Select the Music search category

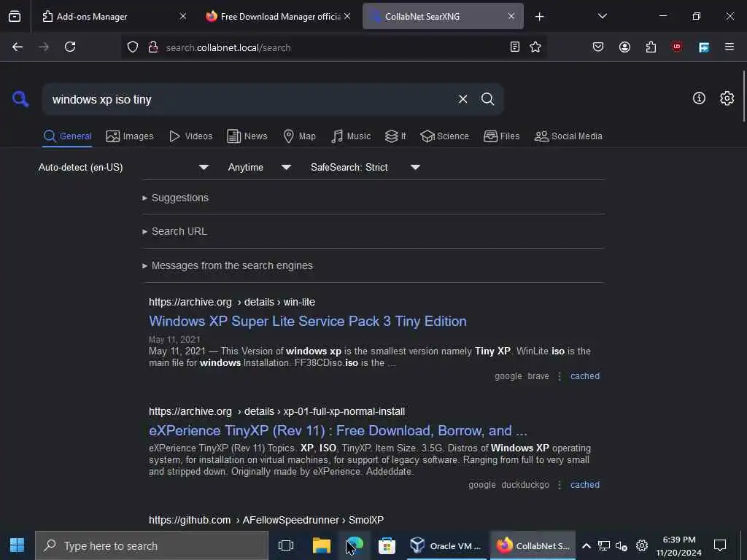[351, 136]
